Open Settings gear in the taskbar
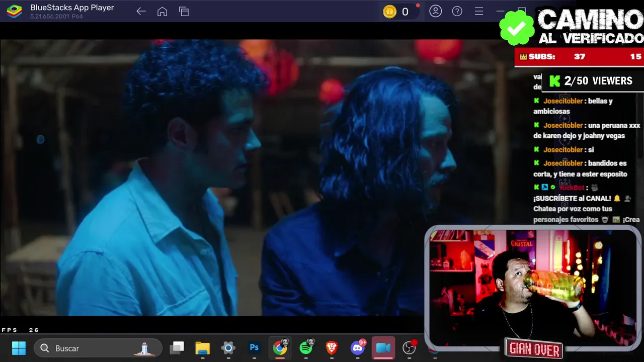The image size is (644, 362). (x=228, y=348)
